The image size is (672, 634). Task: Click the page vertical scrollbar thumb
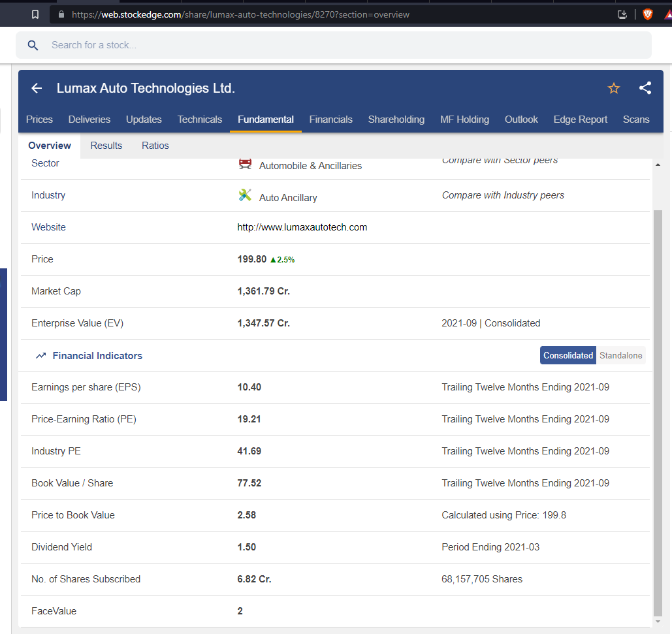(658, 413)
